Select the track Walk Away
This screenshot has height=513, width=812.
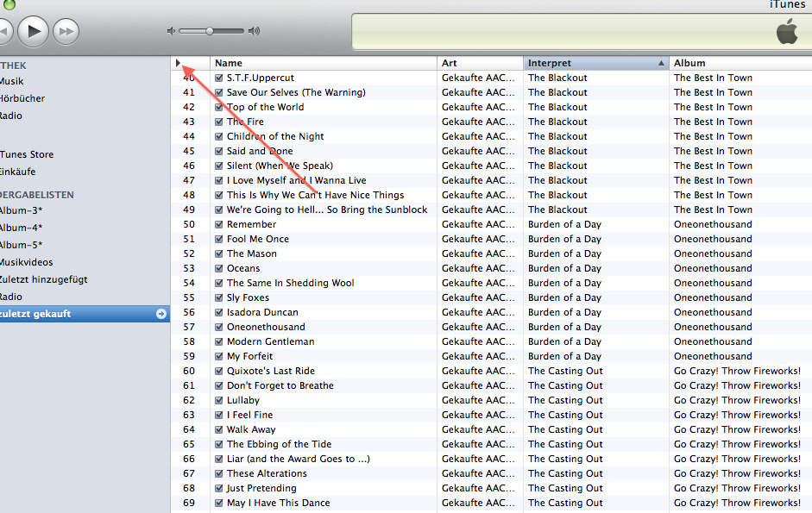[x=251, y=429]
